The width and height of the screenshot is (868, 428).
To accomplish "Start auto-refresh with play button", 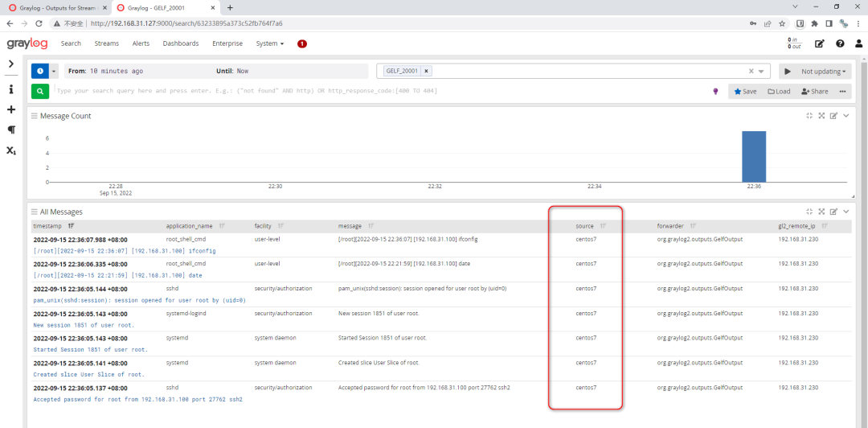I will (787, 72).
